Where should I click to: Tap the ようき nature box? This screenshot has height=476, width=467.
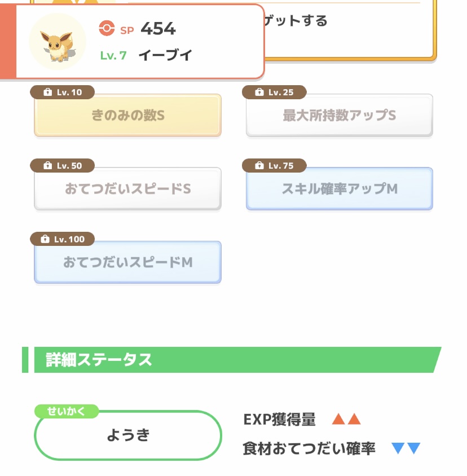point(128,435)
